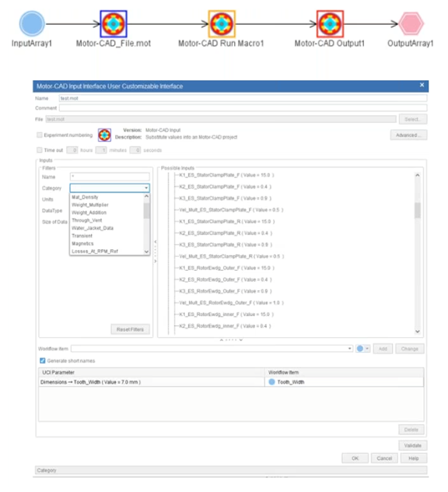Collapse the filters pane splitter arrow

[x=156, y=241]
